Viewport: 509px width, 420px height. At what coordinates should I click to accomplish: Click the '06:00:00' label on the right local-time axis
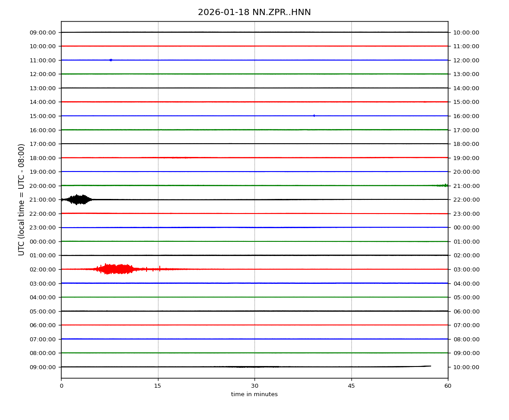click(x=466, y=311)
